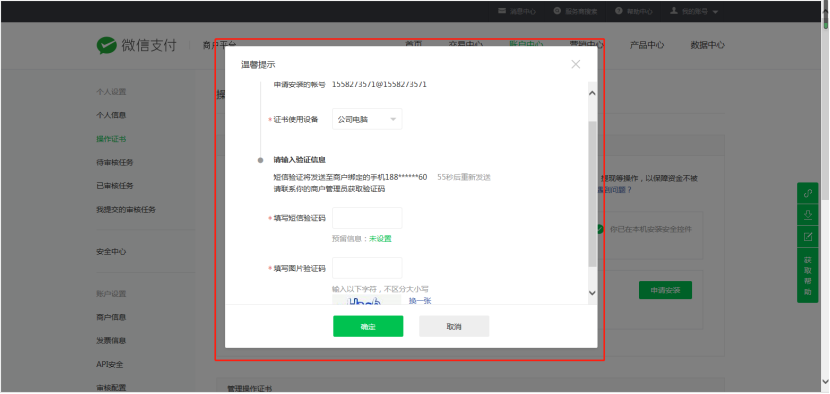Click the 获取帮助 sidebar button
830x394 pixels.
point(808,275)
